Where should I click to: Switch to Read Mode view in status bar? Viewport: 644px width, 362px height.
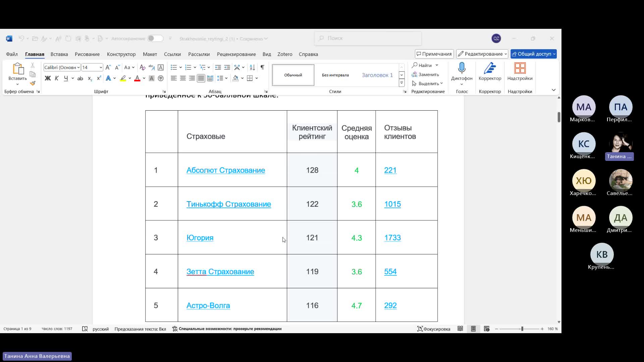(x=460, y=329)
